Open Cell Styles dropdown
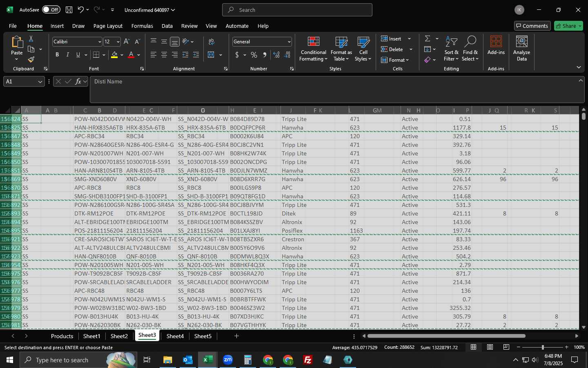588x368 pixels. point(363,48)
